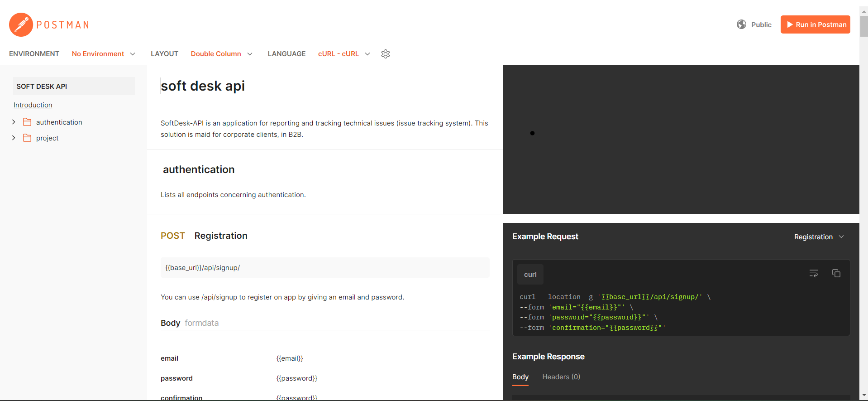
Task: Expand the project folder chevron
Action: point(14,138)
